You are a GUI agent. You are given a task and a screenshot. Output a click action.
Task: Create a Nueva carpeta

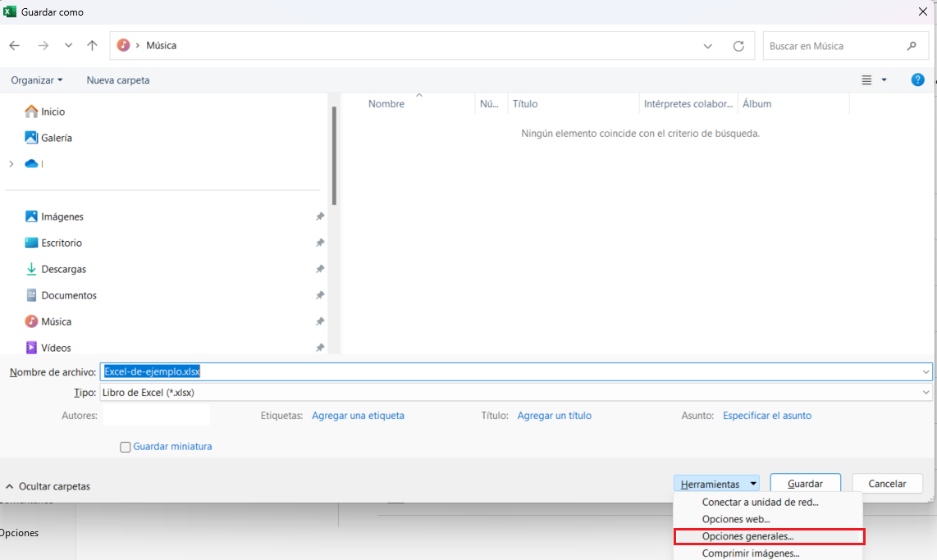(x=117, y=80)
